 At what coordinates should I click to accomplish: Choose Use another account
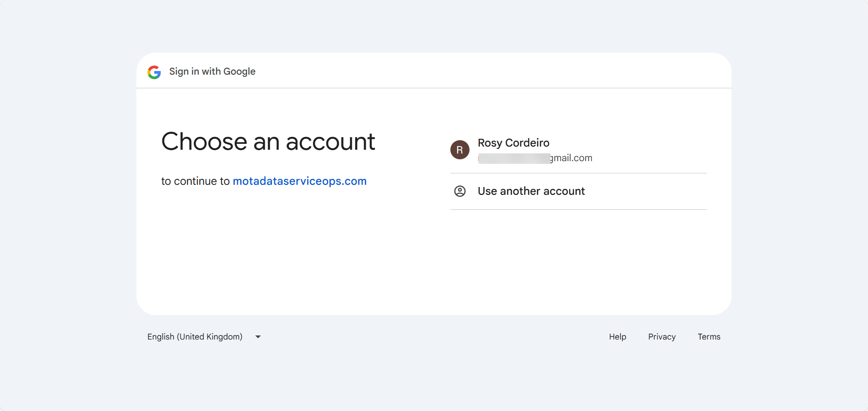click(531, 191)
